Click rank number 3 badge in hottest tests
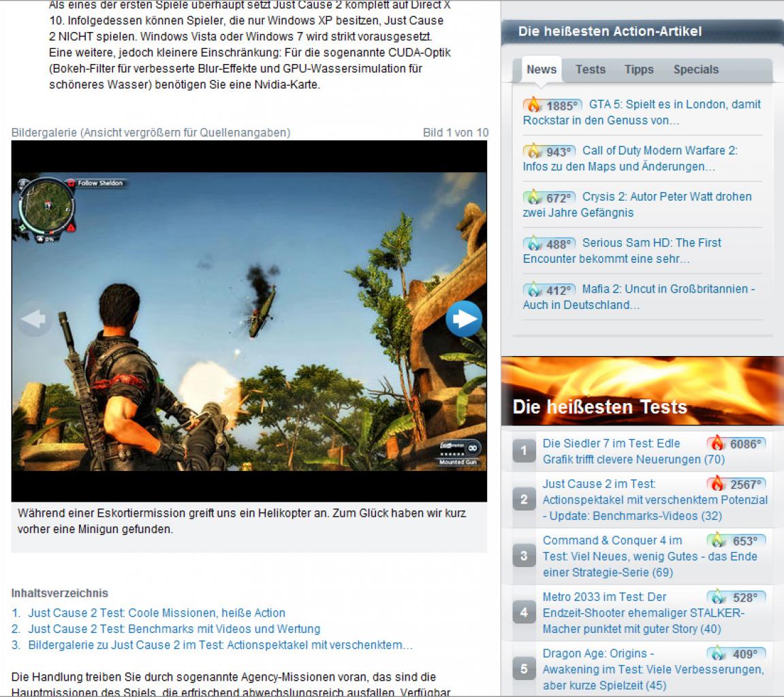784x697 pixels. click(x=524, y=555)
